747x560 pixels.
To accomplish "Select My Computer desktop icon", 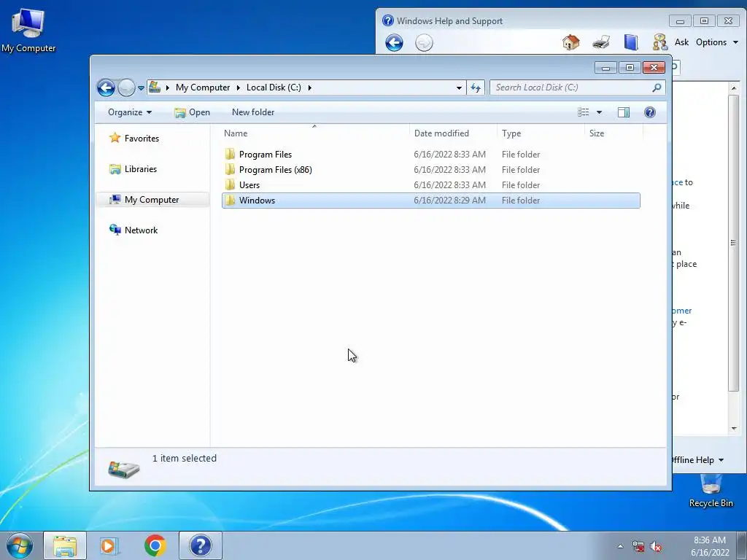I will point(28,30).
